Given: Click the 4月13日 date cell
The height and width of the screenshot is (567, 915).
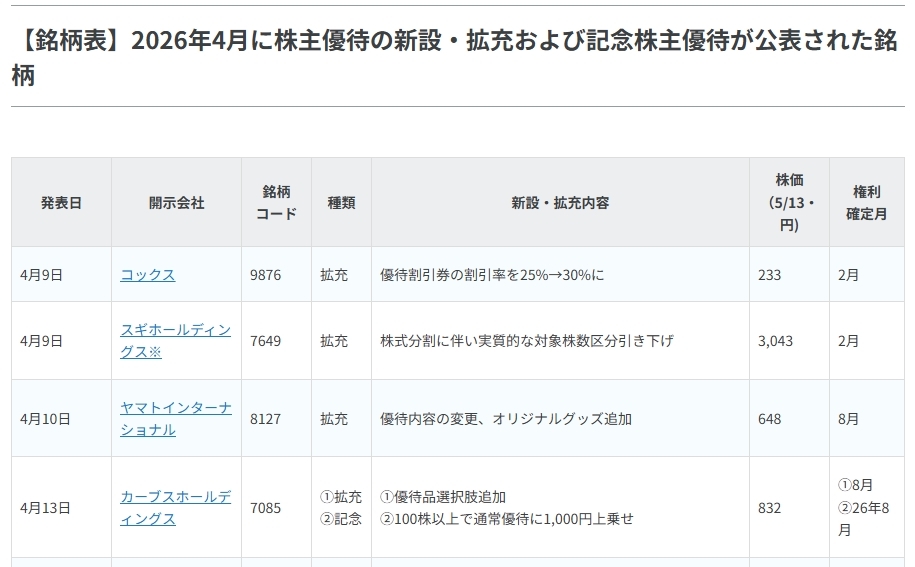Looking at the screenshot, I should tap(61, 508).
